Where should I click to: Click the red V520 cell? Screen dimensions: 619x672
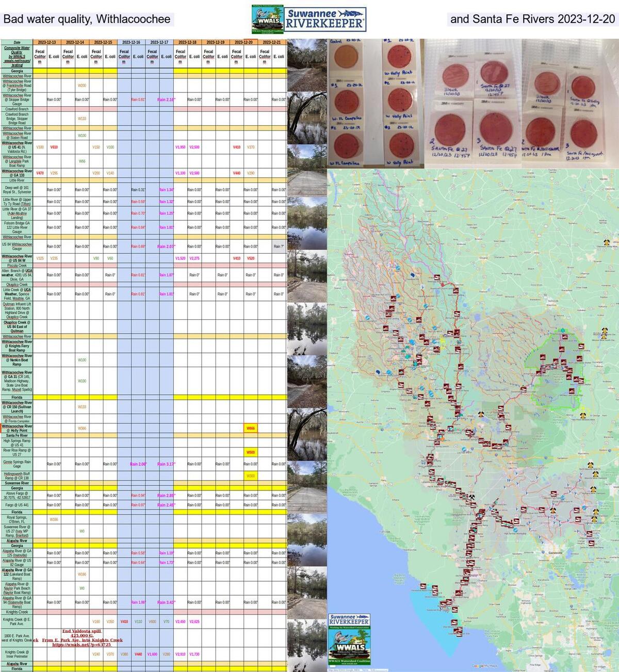(251, 258)
